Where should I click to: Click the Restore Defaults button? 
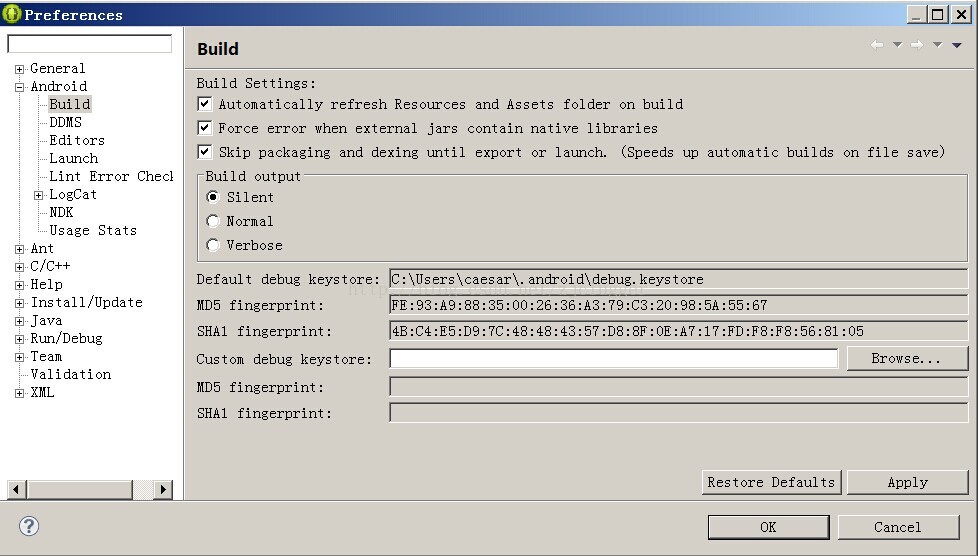pos(771,482)
